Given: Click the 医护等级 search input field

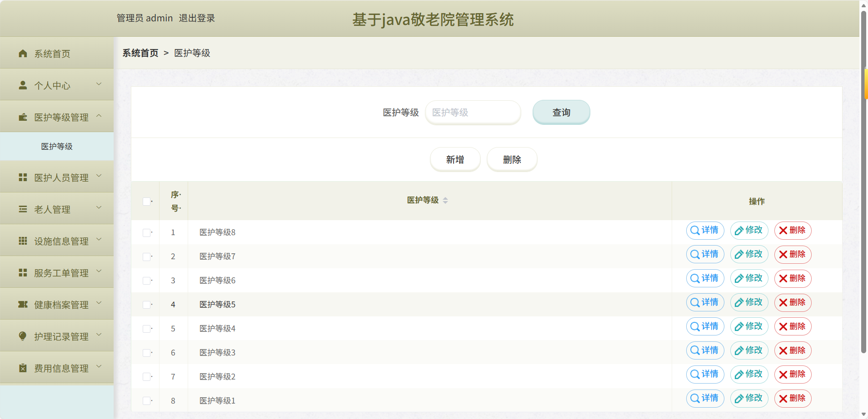Looking at the screenshot, I should click(x=473, y=112).
